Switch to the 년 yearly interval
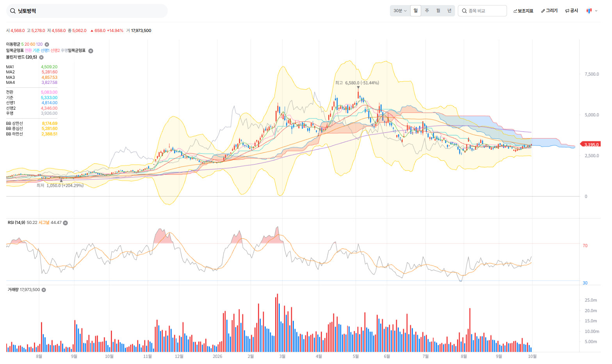This screenshot has width=612, height=364. [449, 11]
